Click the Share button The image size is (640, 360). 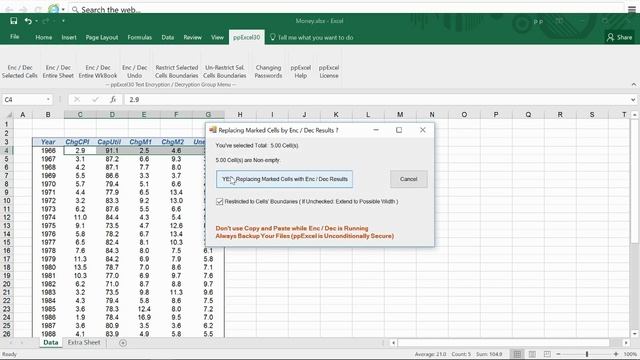[619, 37]
